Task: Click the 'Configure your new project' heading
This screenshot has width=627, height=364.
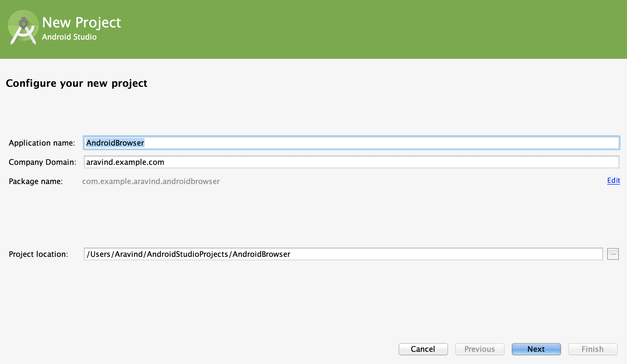Action: click(76, 83)
